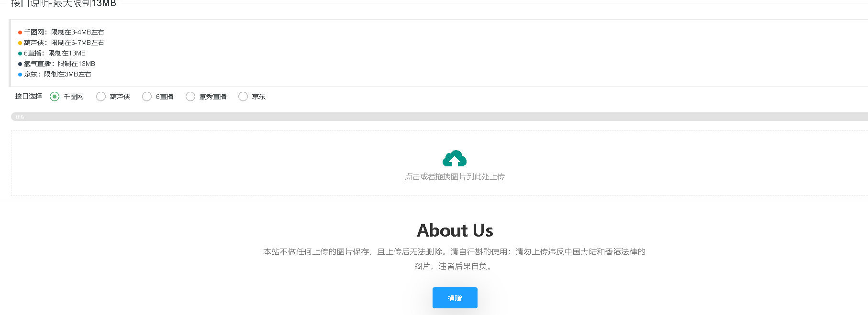Screen dimensions: 868x315
Task: Click the 千图网：限制在3-4MB左右 note
Action: pos(64,32)
